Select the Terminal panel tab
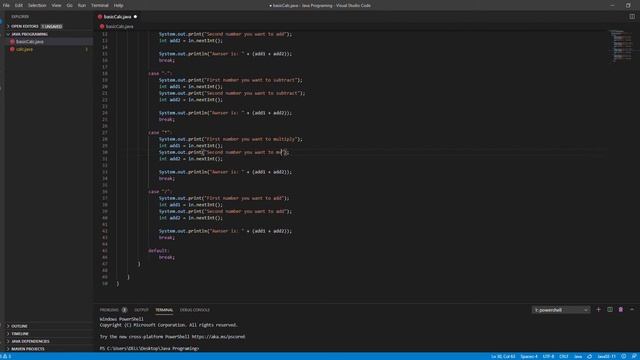This screenshot has width=640, height=360. [x=164, y=310]
